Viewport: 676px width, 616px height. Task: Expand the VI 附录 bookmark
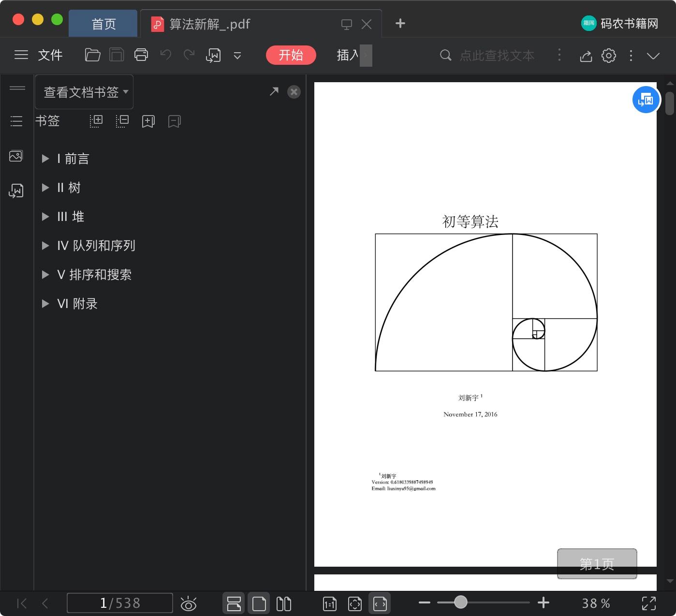point(45,304)
